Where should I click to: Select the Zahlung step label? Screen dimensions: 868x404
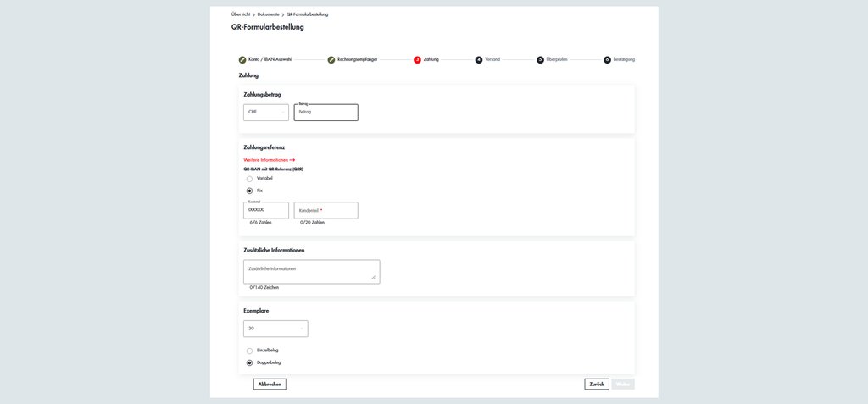431,59
